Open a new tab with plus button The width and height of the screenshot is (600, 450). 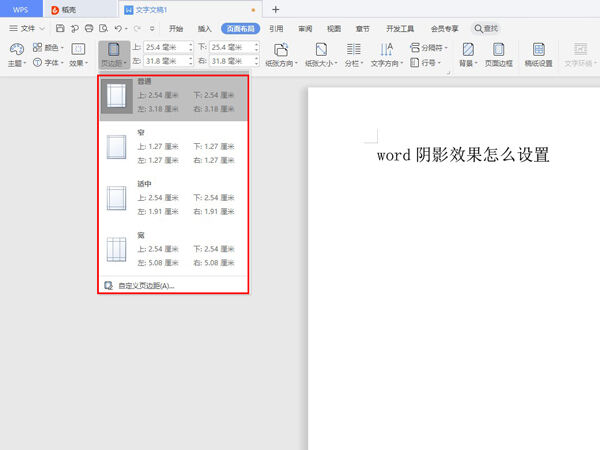coord(276,9)
